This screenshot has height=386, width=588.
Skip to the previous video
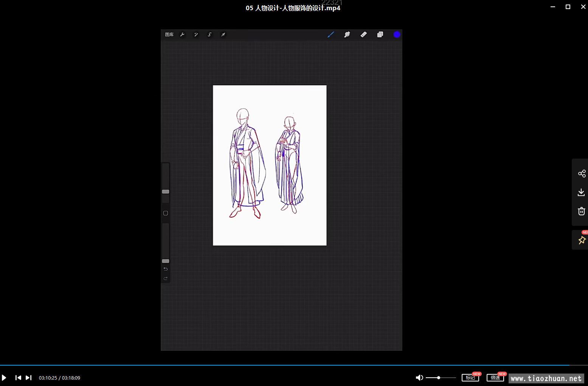tap(18, 378)
